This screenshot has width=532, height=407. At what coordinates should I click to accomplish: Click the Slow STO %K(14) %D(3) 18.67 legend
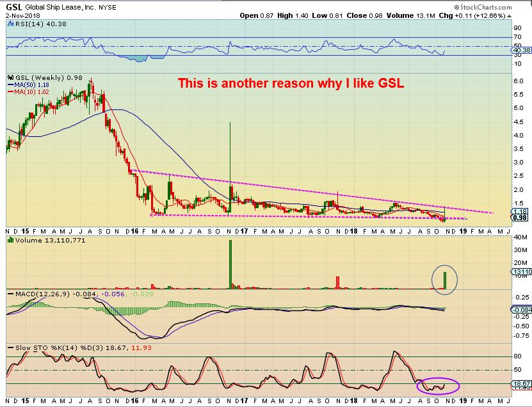click(x=71, y=348)
